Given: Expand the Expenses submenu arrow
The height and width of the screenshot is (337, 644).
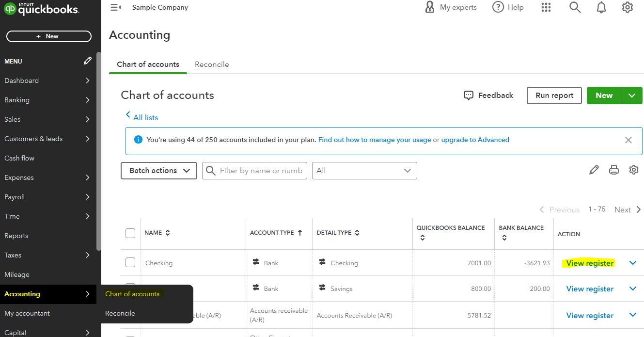Looking at the screenshot, I should (x=88, y=177).
